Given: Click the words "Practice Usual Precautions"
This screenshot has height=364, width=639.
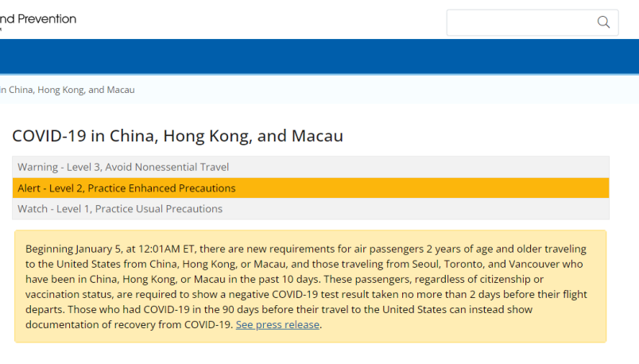Looking at the screenshot, I should pyautogui.click(x=159, y=209).
